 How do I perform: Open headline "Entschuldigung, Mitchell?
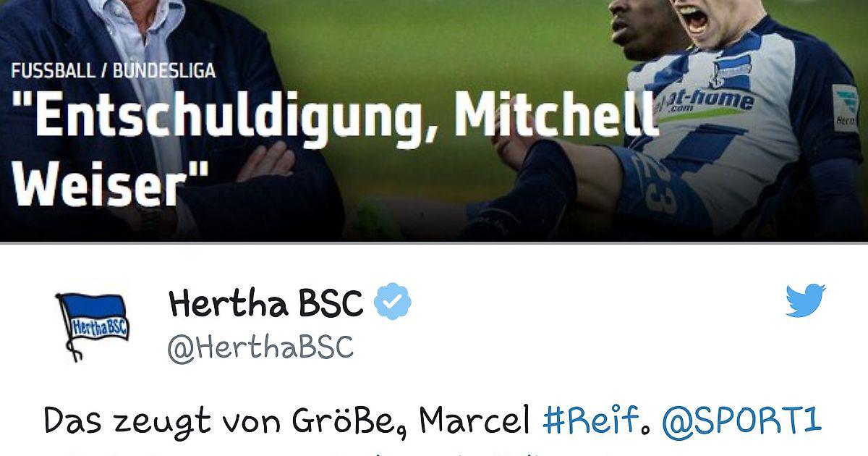336,117
